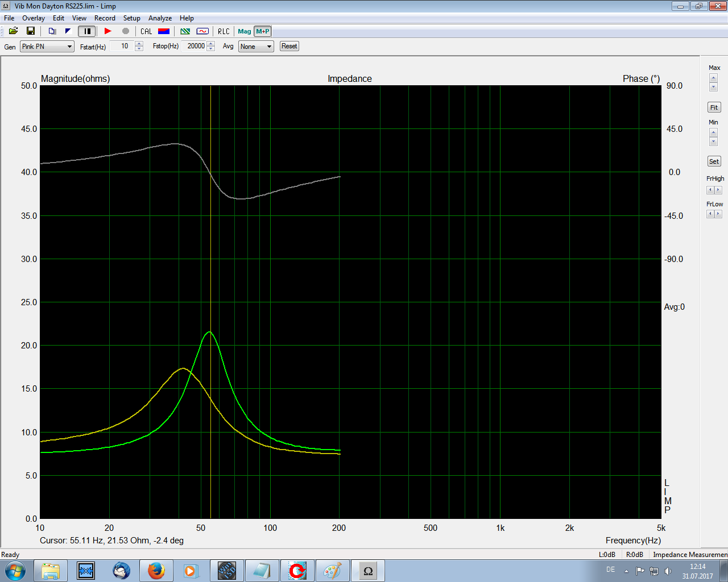Click the CAL calibrate icon
This screenshot has width=728, height=582.
[x=146, y=31]
